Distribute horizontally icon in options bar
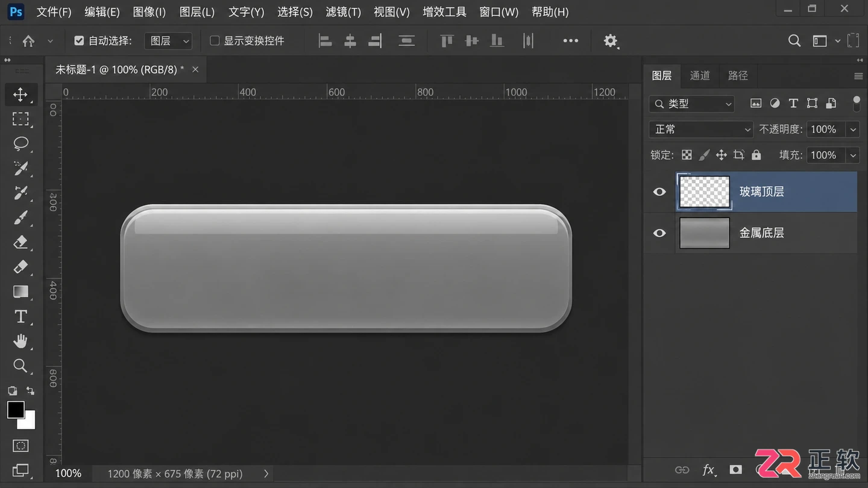 [x=529, y=41]
